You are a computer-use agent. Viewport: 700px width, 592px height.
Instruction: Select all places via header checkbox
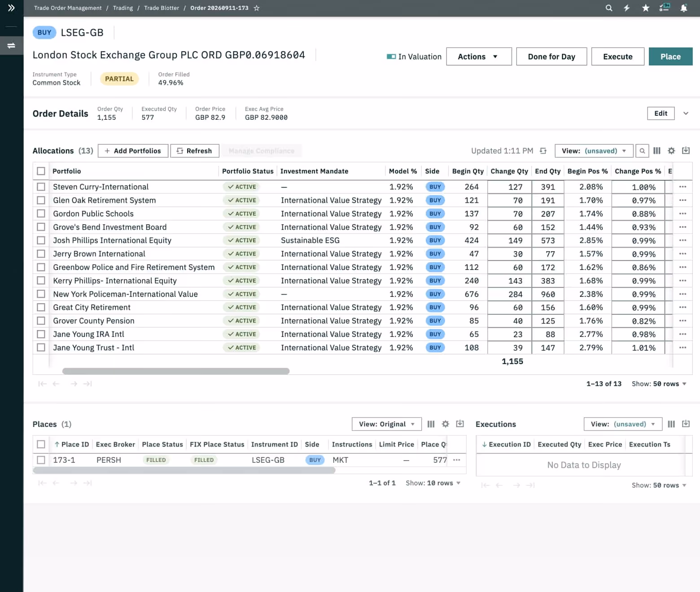[x=41, y=444]
